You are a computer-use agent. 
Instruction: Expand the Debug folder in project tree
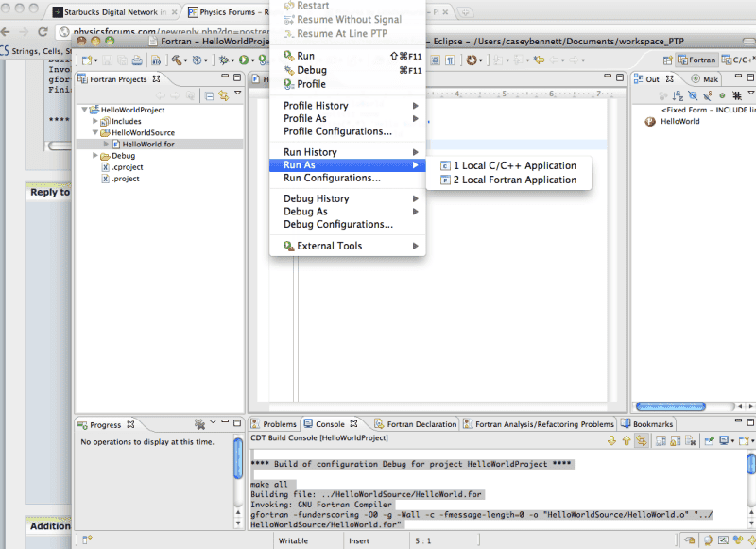coord(94,156)
